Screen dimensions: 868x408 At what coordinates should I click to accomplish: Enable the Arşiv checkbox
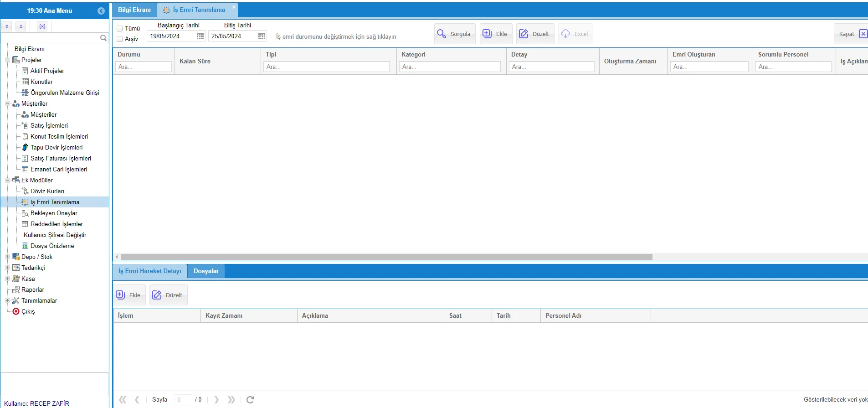(x=120, y=39)
